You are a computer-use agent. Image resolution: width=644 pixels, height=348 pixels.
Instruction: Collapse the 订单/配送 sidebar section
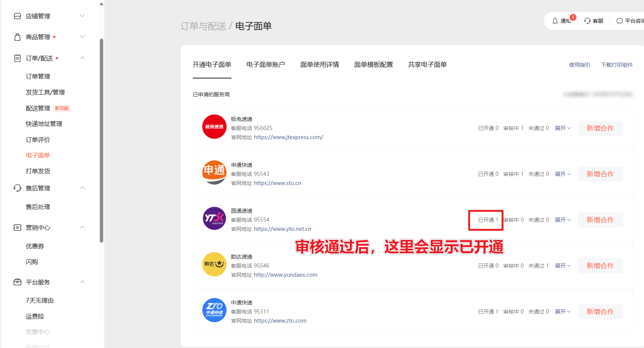pos(82,58)
